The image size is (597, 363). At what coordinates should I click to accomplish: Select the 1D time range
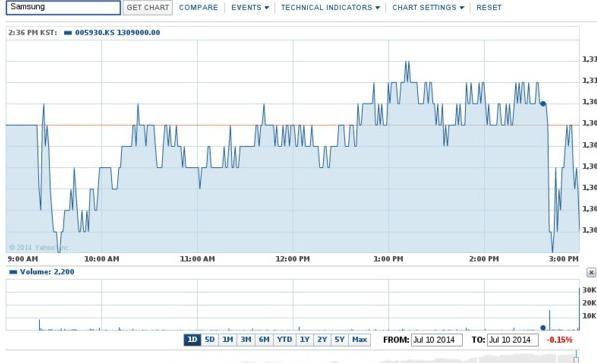[x=192, y=339]
